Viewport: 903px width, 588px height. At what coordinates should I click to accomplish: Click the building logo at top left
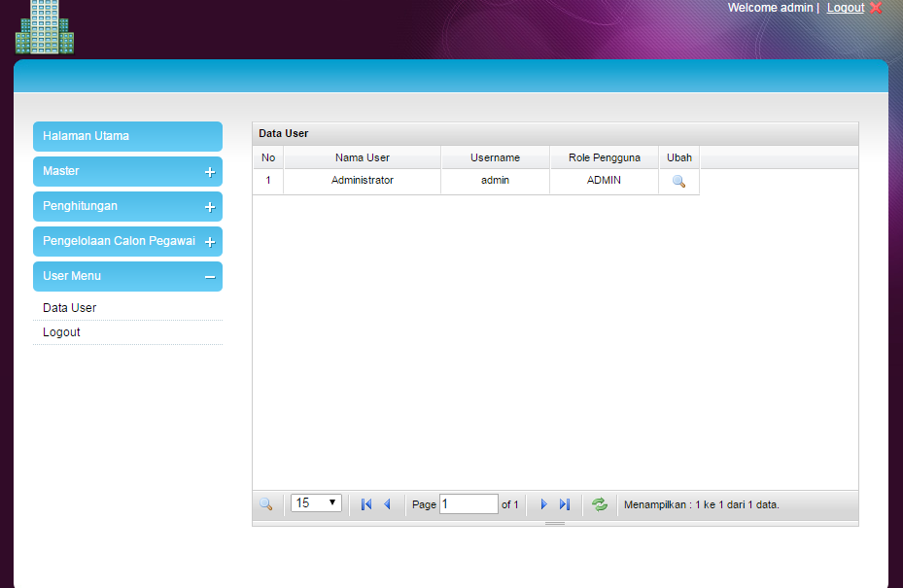tap(45, 27)
